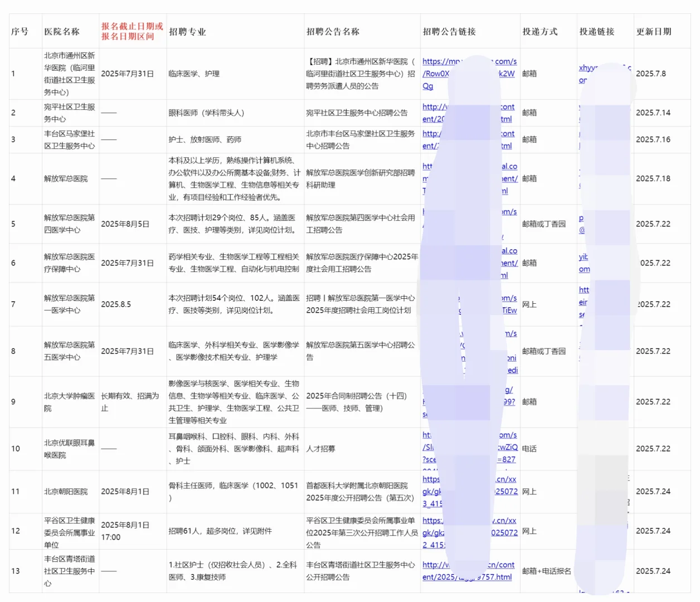Select the deadline 2025年8月1日 17:00
The height and width of the screenshot is (602, 700).
tap(125, 531)
